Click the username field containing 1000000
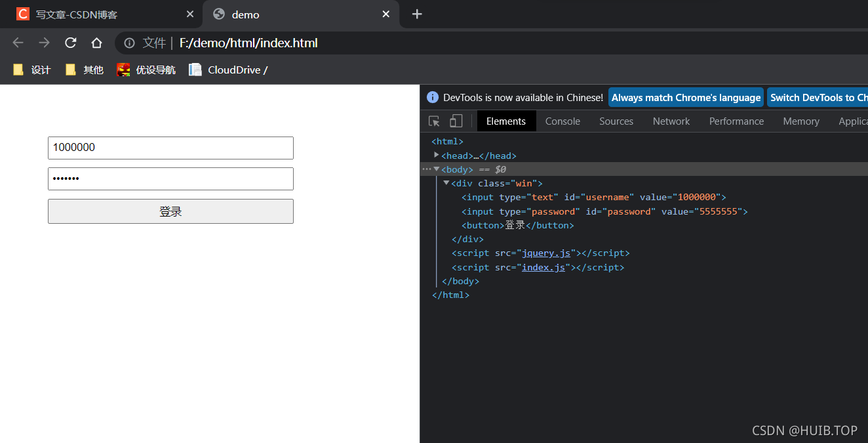 coord(170,148)
